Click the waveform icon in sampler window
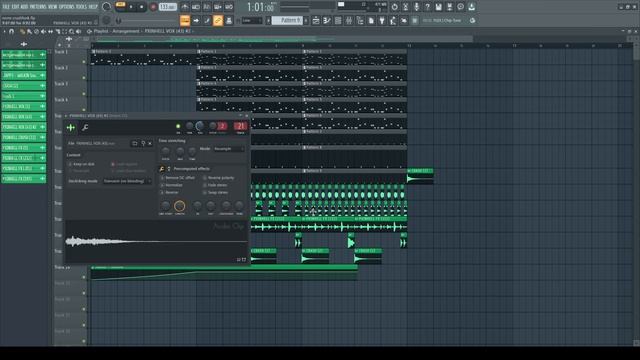 click(71, 128)
